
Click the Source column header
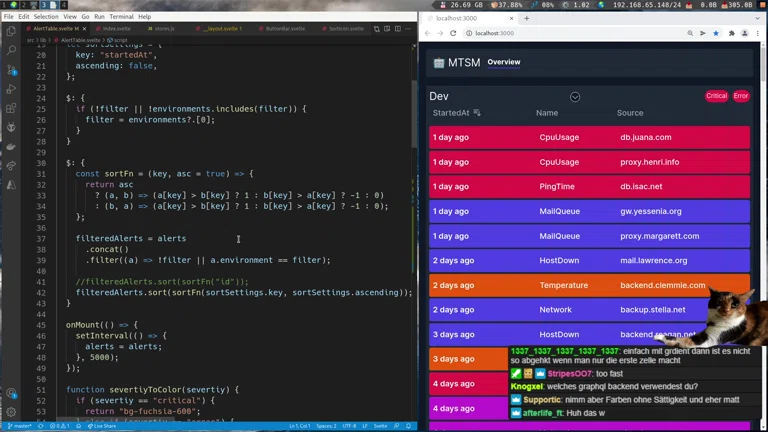click(630, 113)
